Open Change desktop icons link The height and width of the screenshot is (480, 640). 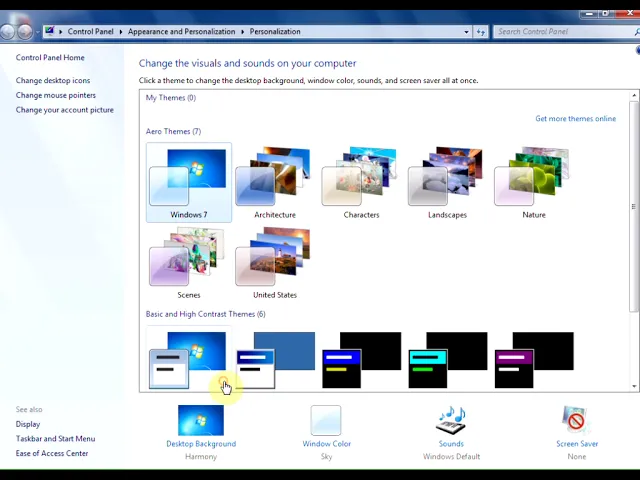pos(53,80)
